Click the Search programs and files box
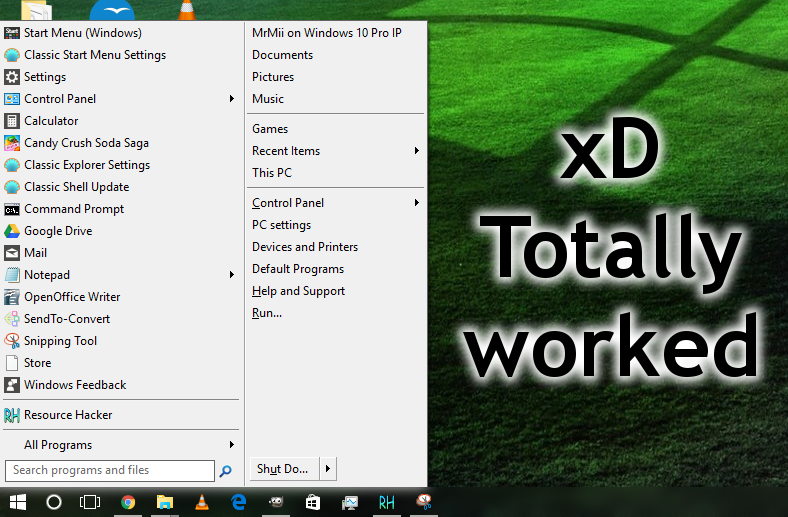Image resolution: width=788 pixels, height=517 pixels. (110, 471)
